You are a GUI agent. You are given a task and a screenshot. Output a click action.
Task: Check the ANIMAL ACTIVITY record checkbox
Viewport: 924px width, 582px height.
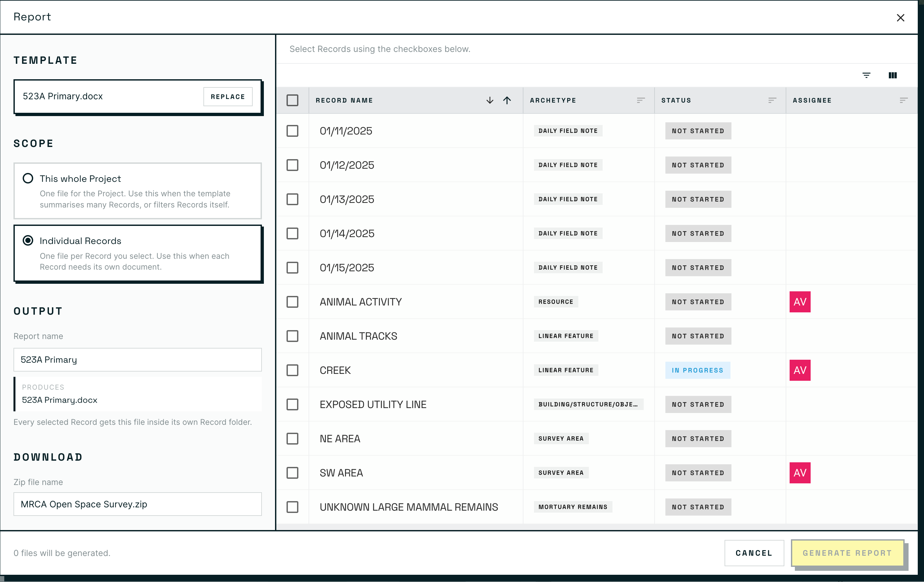tap(292, 302)
